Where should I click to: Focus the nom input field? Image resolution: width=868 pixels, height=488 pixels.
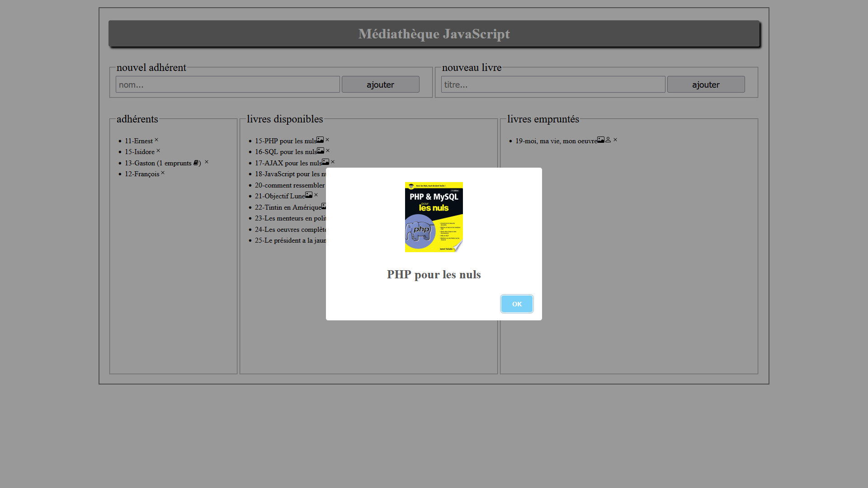(227, 84)
